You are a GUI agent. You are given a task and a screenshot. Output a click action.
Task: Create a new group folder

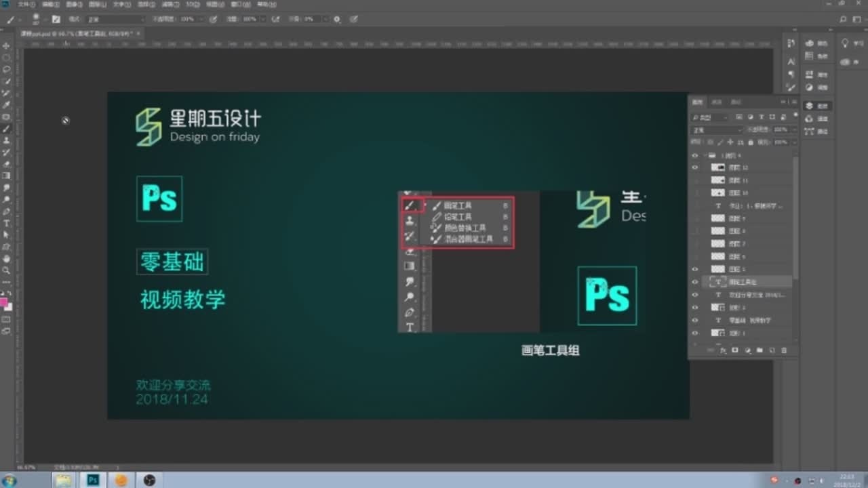tap(759, 350)
